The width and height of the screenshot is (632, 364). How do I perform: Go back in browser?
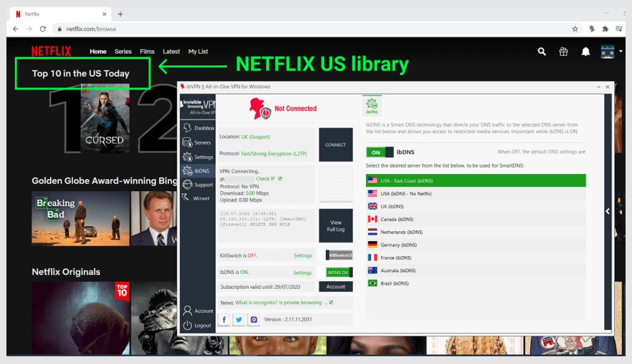(x=15, y=29)
